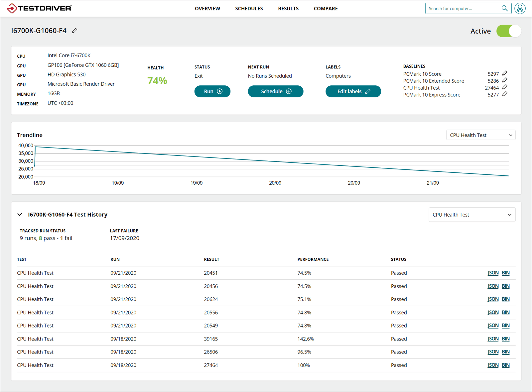Image resolution: width=532 pixels, height=392 pixels.
Task: Open the Trendline test dropdown
Action: [481, 135]
